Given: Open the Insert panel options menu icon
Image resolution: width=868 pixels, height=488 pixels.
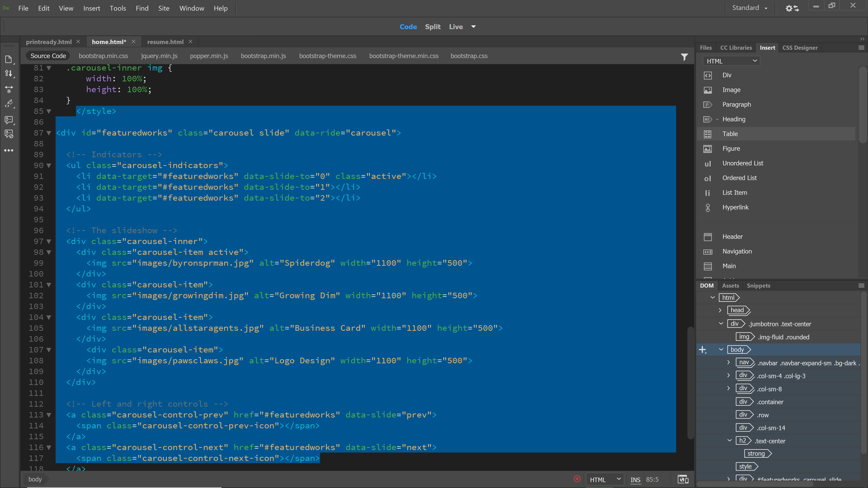Looking at the screenshot, I should [x=861, y=48].
